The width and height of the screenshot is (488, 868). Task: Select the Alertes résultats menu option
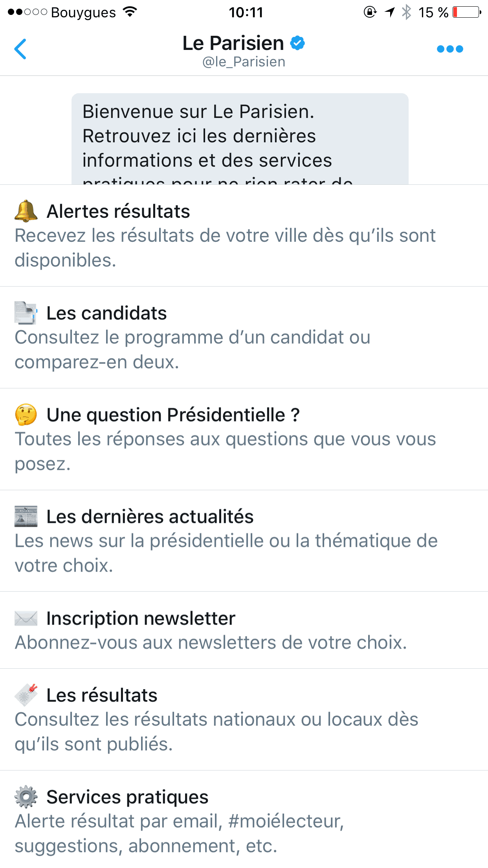(244, 236)
